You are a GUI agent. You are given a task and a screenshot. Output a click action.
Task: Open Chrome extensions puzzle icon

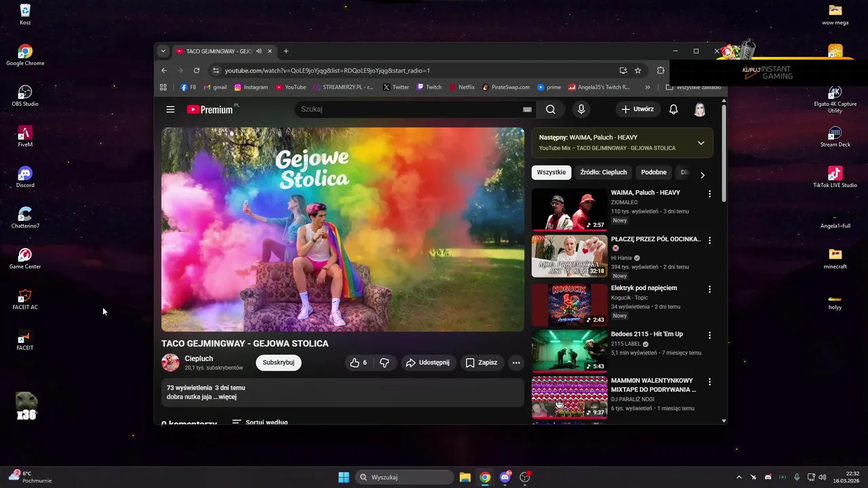660,70
